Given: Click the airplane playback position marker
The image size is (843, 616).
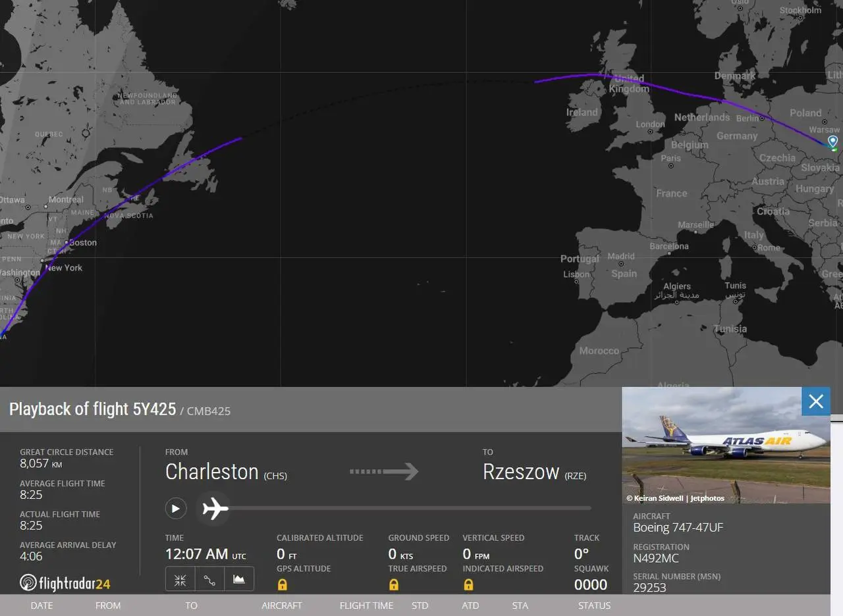Looking at the screenshot, I should tap(215, 508).
